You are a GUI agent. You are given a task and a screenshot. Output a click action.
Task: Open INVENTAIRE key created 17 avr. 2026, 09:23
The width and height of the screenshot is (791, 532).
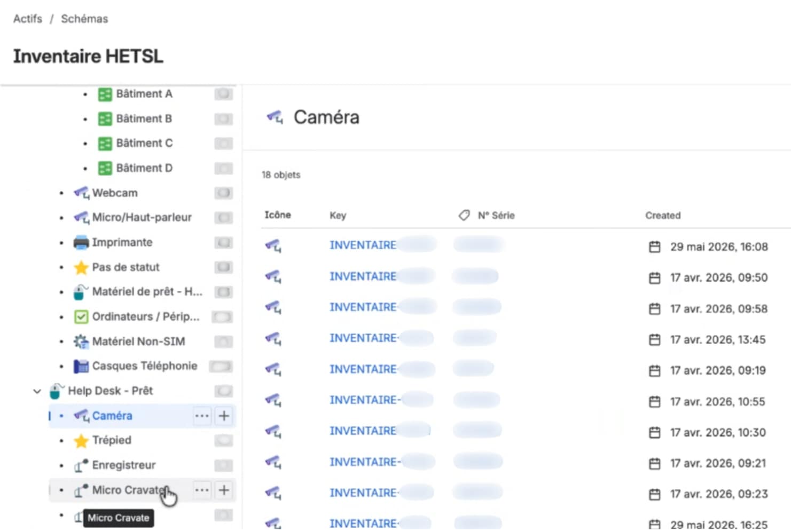click(x=363, y=493)
